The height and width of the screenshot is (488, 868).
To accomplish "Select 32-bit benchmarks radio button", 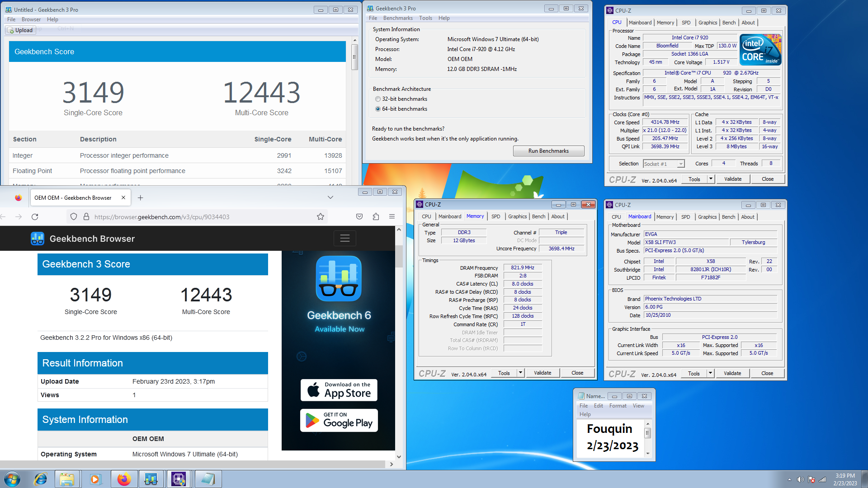I will 378,99.
